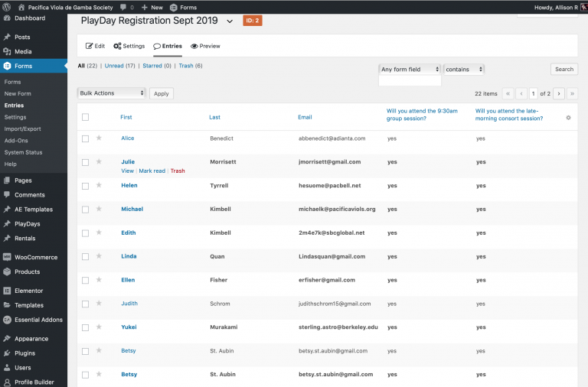Open the Yukei Murakami entry

pyautogui.click(x=129, y=327)
